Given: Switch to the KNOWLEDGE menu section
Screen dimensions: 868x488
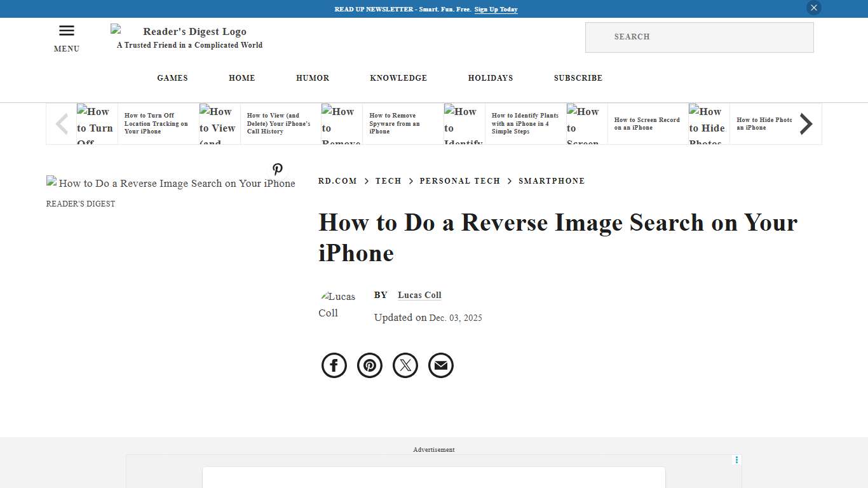Looking at the screenshot, I should click(398, 78).
